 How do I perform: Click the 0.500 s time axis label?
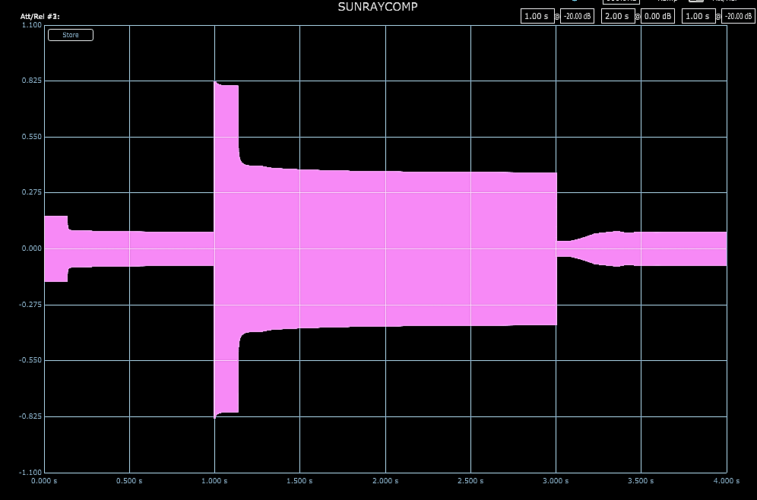pos(129,480)
